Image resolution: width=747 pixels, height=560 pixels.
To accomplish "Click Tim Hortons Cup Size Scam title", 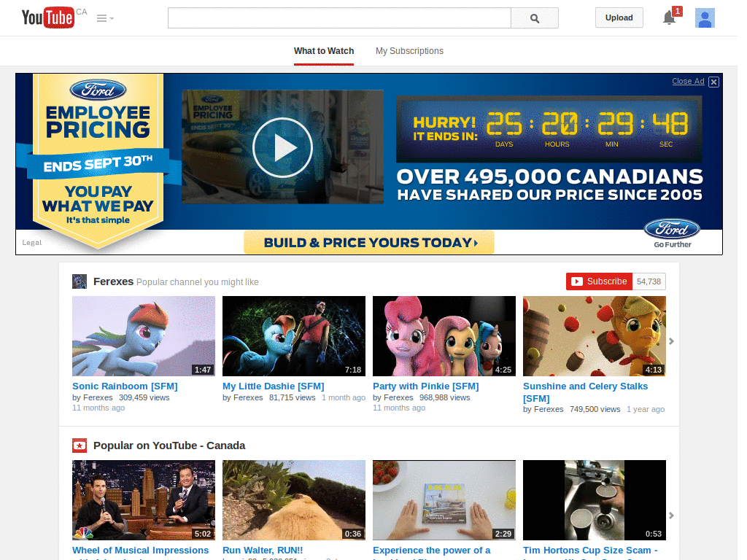I will pyautogui.click(x=590, y=551).
